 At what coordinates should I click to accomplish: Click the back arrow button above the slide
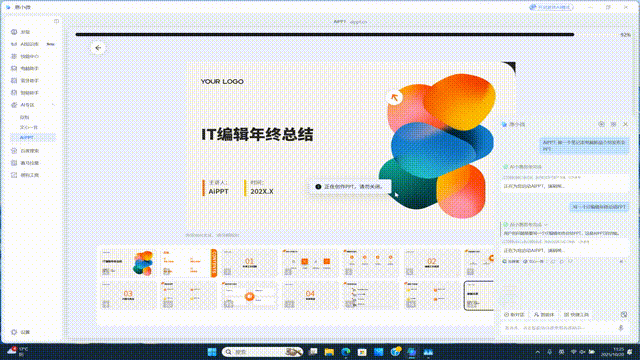pyautogui.click(x=98, y=48)
